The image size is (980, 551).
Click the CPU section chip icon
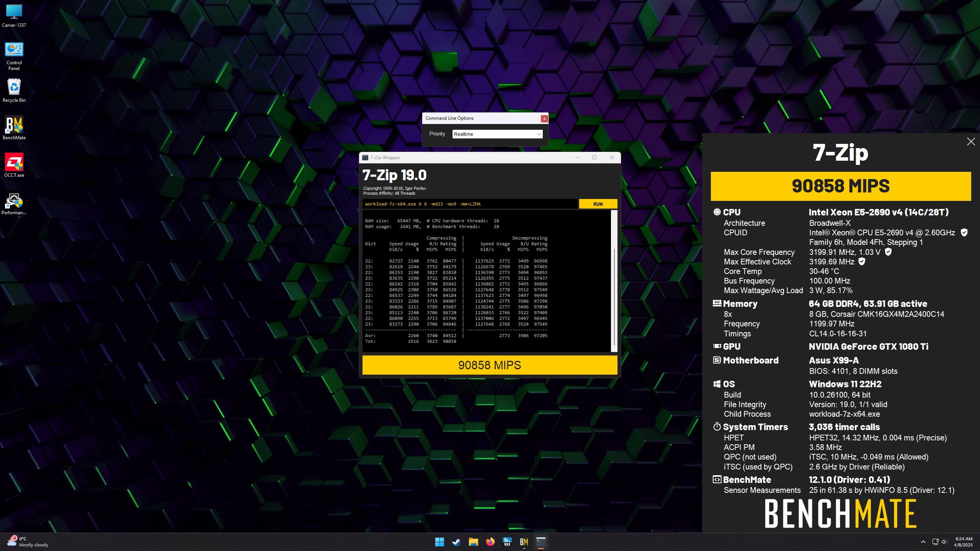click(717, 212)
